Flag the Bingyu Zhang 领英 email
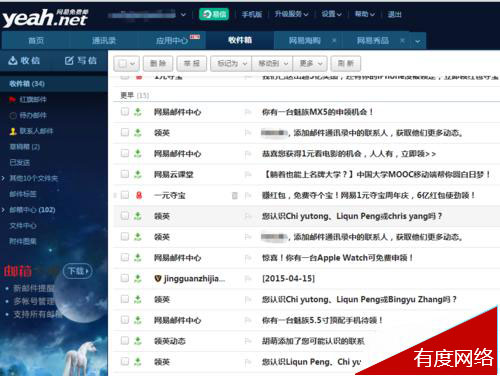500x376 pixels. 248,299
